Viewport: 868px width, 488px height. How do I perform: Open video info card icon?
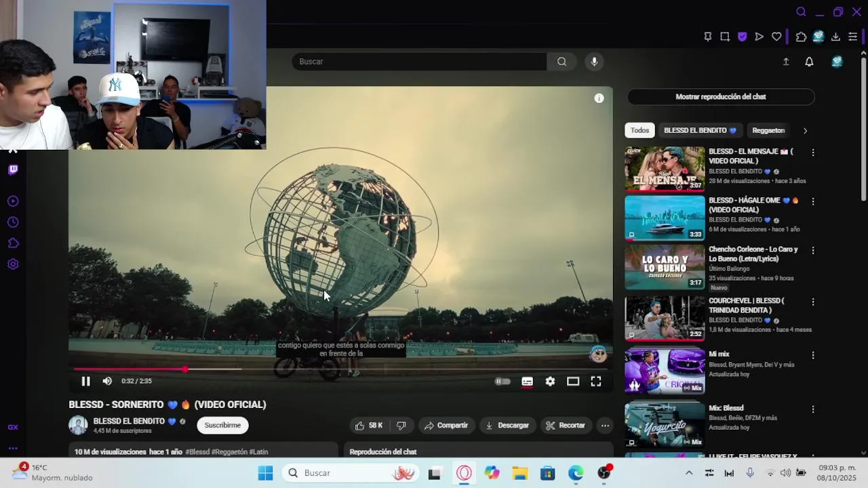pyautogui.click(x=599, y=98)
